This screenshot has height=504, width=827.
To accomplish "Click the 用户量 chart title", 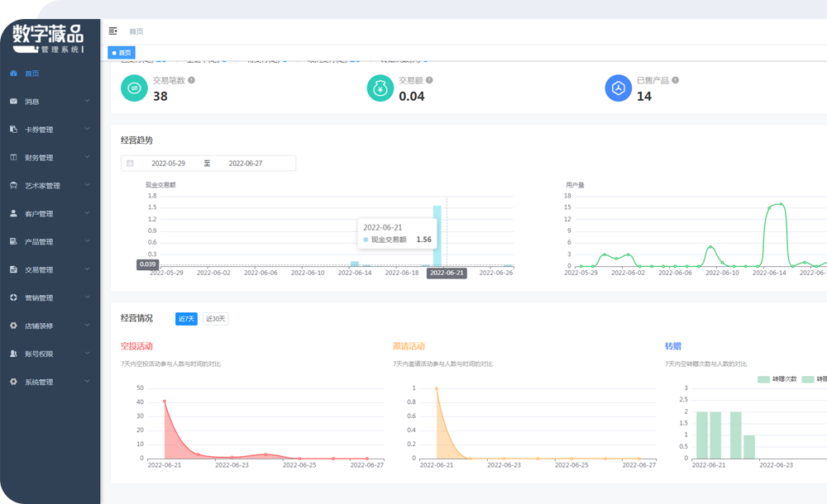I will point(575,185).
